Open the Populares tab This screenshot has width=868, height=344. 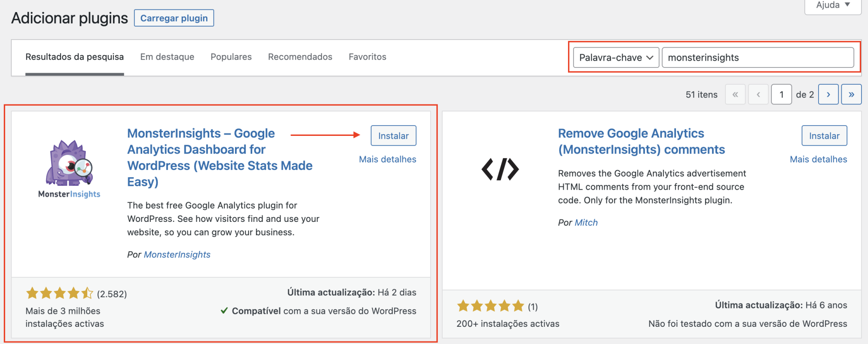231,56
